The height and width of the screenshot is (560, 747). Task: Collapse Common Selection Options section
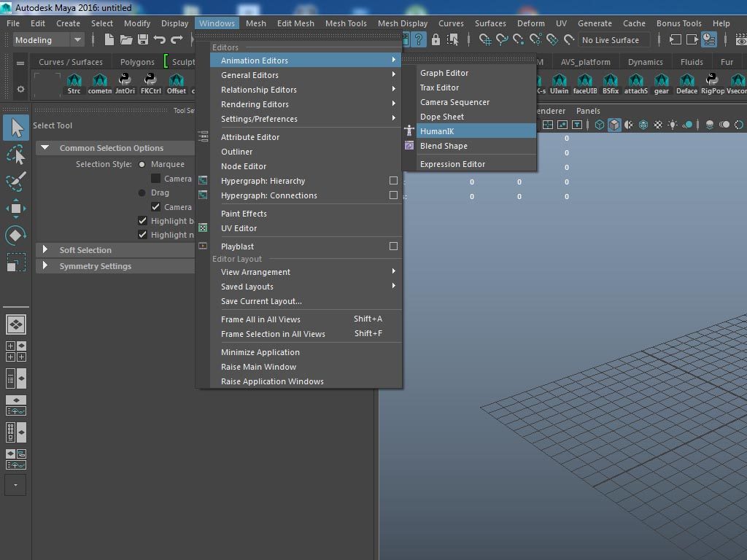coord(44,147)
